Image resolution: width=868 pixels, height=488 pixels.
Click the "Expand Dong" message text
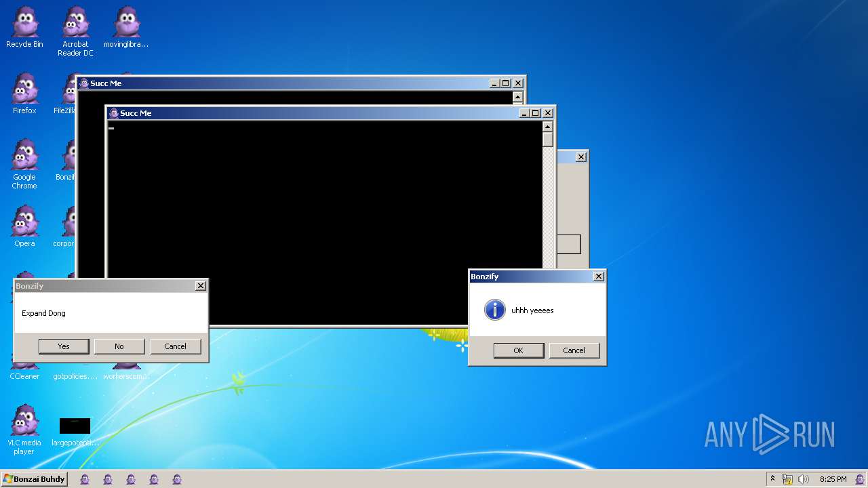tap(43, 313)
